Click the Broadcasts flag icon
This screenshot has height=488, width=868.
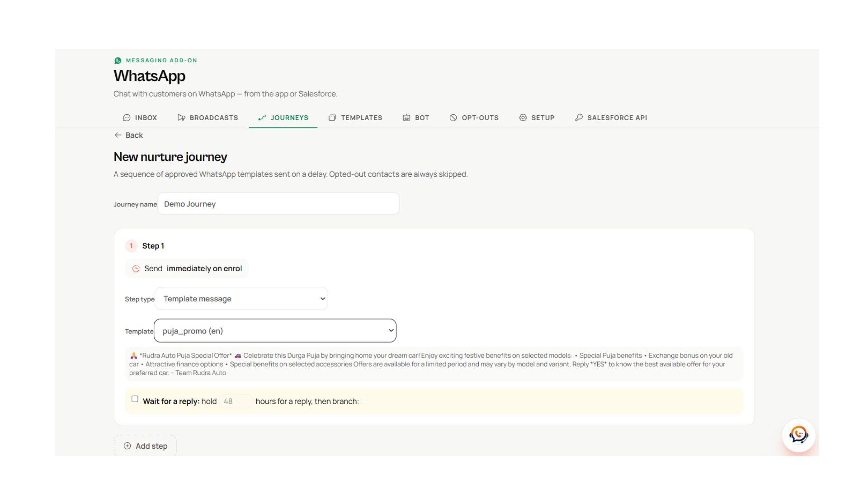coord(181,117)
